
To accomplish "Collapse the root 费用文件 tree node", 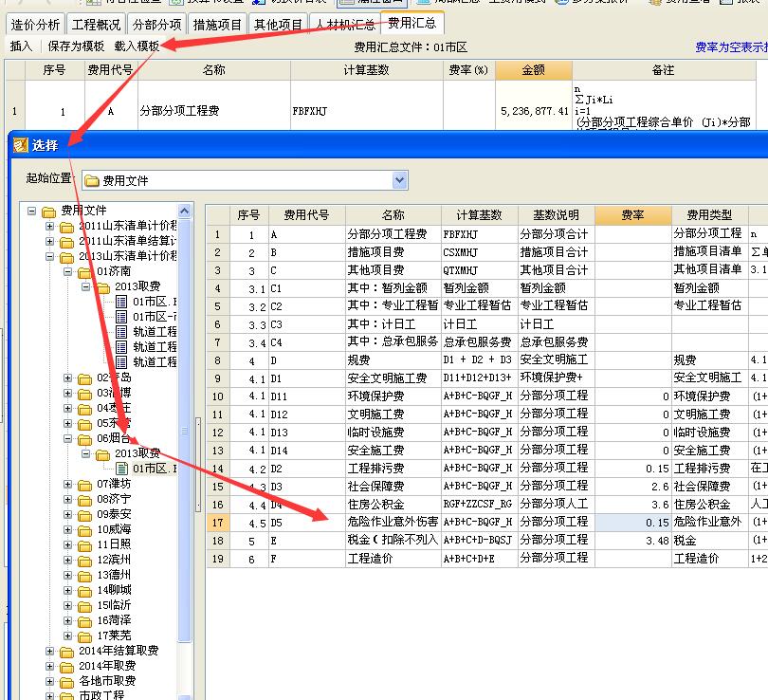I will [32, 212].
